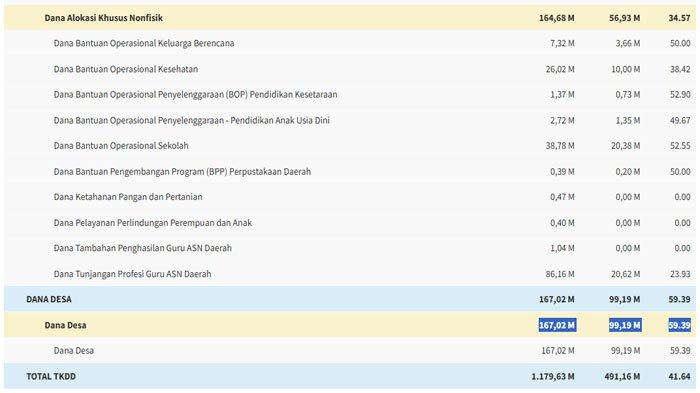The image size is (700, 393).
Task: Click '0,20 M' in Perpustakaan Daerah row
Action: (x=628, y=171)
